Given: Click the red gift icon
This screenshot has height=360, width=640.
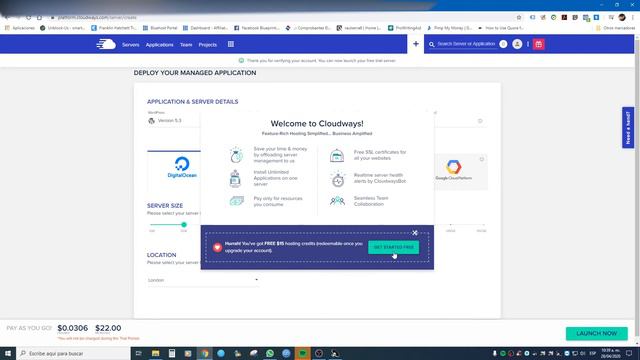Looking at the screenshot, I should click(539, 44).
